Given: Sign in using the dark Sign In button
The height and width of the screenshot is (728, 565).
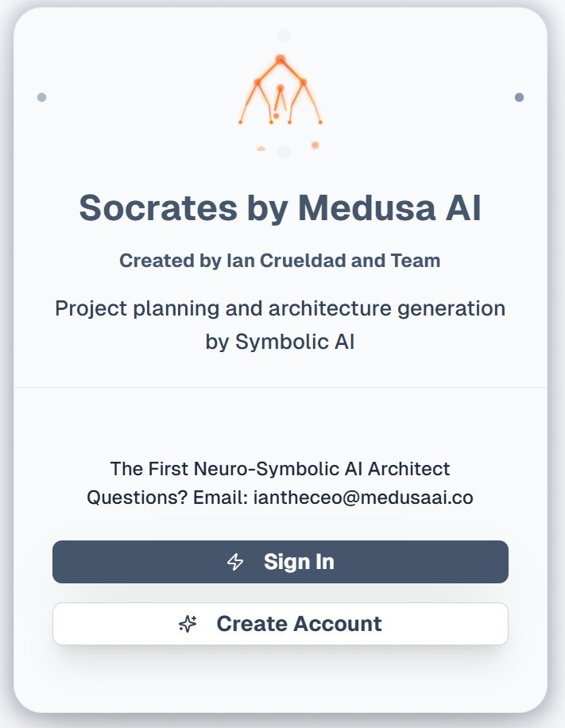Looking at the screenshot, I should tap(281, 562).
